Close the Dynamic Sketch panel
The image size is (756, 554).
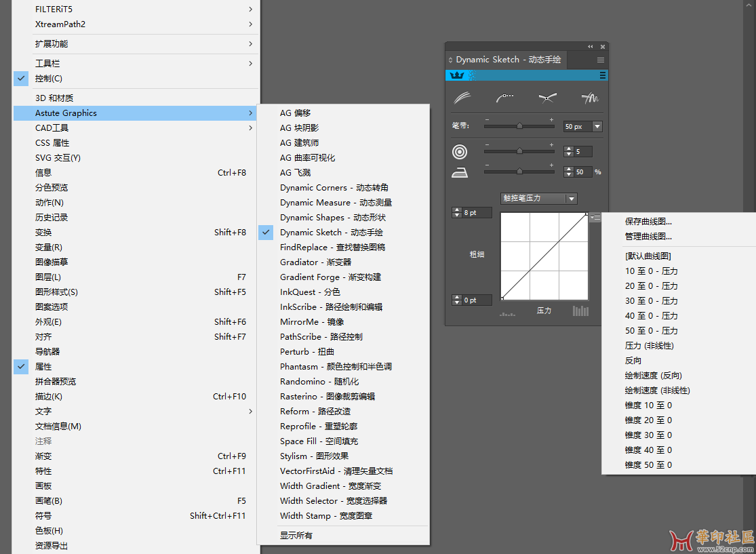point(603,47)
